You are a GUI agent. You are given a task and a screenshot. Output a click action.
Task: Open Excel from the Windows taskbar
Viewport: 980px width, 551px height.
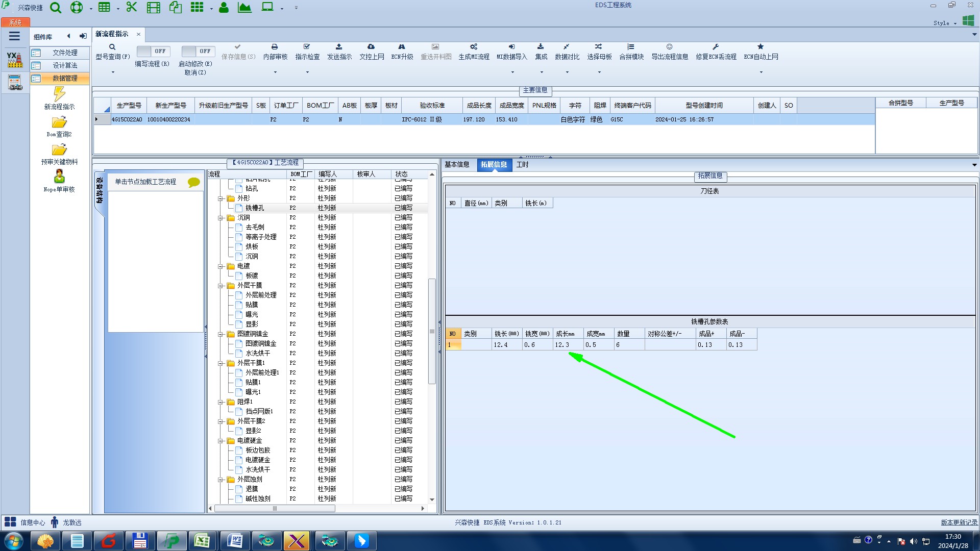(x=202, y=541)
